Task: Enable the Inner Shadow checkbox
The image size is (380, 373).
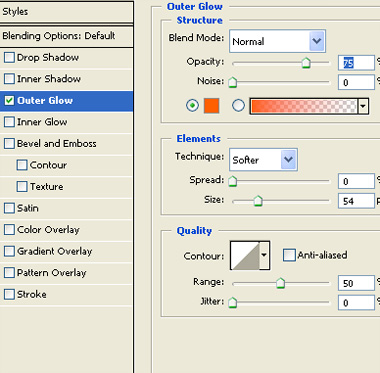Action: (9, 79)
